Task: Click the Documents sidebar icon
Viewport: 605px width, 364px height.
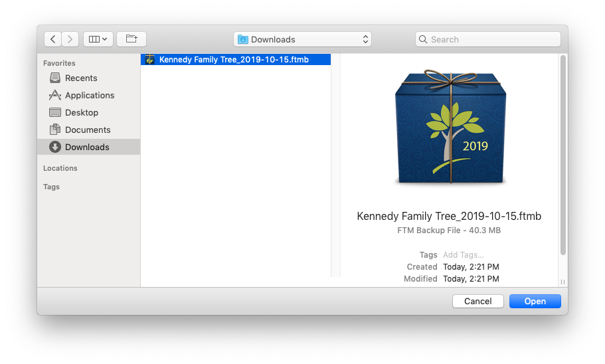Action: pyautogui.click(x=55, y=130)
